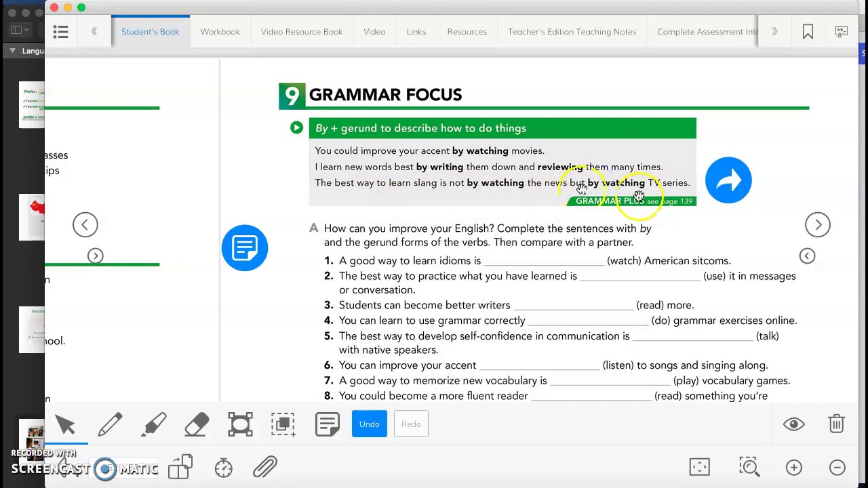Click the blank in sentence 6 about accent
The image size is (868, 488).
pos(539,365)
